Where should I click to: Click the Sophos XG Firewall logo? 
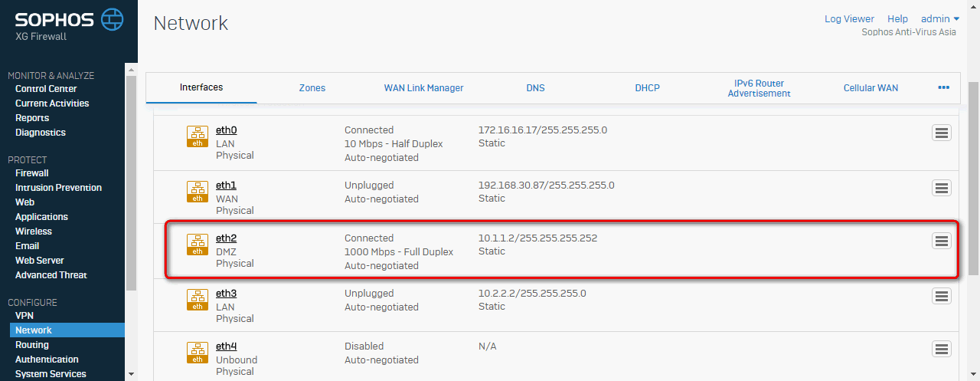click(x=69, y=25)
